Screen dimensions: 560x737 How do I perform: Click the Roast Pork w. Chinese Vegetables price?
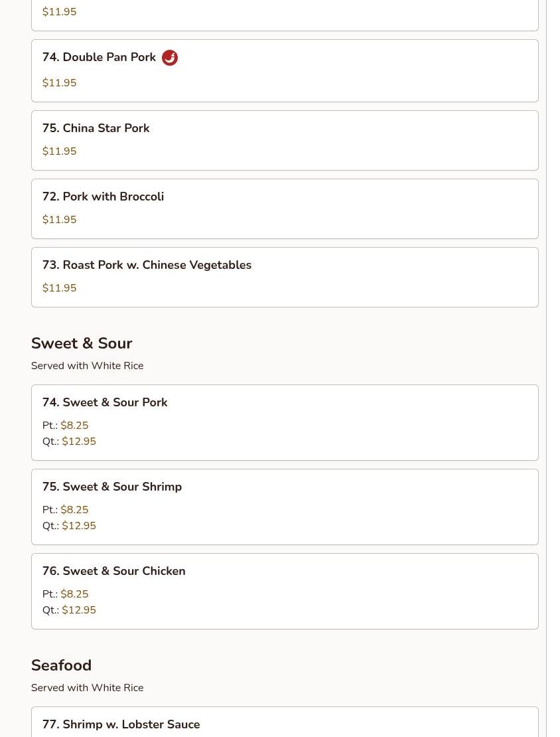click(59, 288)
